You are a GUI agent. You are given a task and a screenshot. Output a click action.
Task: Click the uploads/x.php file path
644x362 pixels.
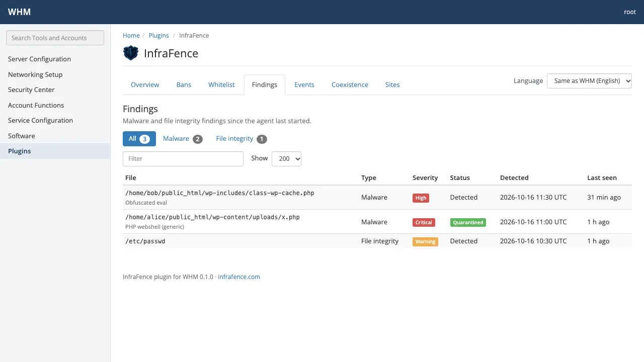click(212, 217)
